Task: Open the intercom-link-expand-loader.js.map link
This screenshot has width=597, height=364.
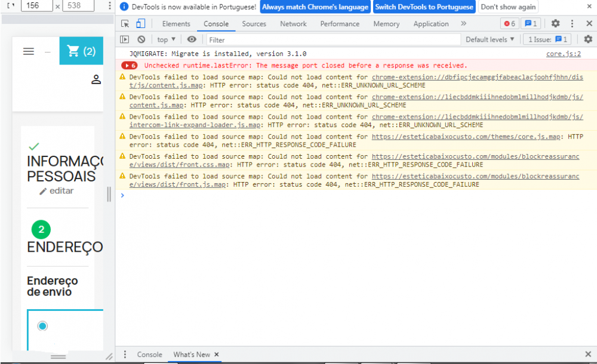Action: pyautogui.click(x=356, y=121)
